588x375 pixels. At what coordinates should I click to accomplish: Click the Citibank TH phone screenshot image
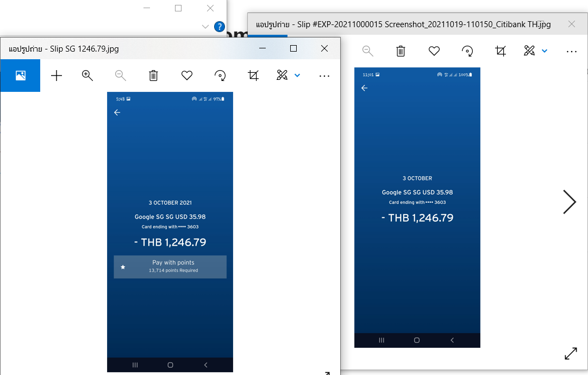point(417,208)
